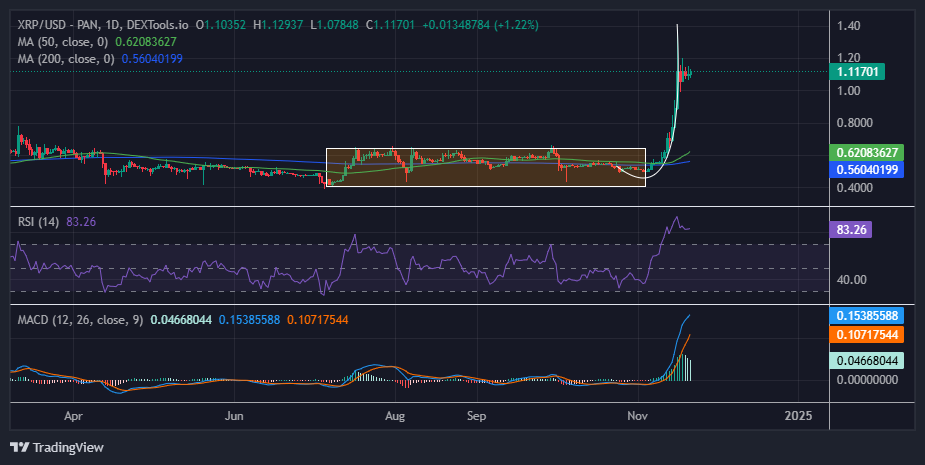This screenshot has height=465, width=925.
Task: Click the green MA 50 tag 0.62083627
Action: coord(866,152)
